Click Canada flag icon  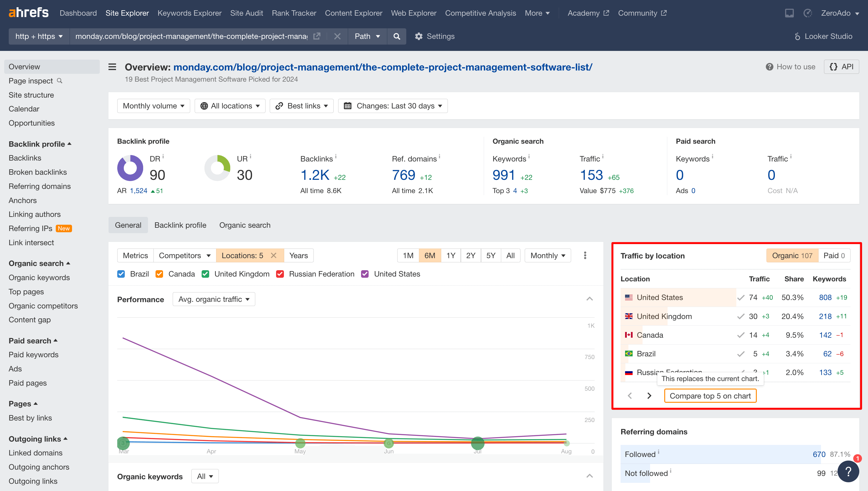pos(628,335)
